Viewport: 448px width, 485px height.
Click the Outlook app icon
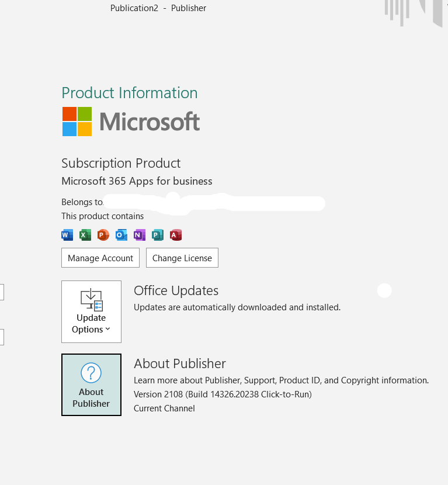pyautogui.click(x=121, y=235)
